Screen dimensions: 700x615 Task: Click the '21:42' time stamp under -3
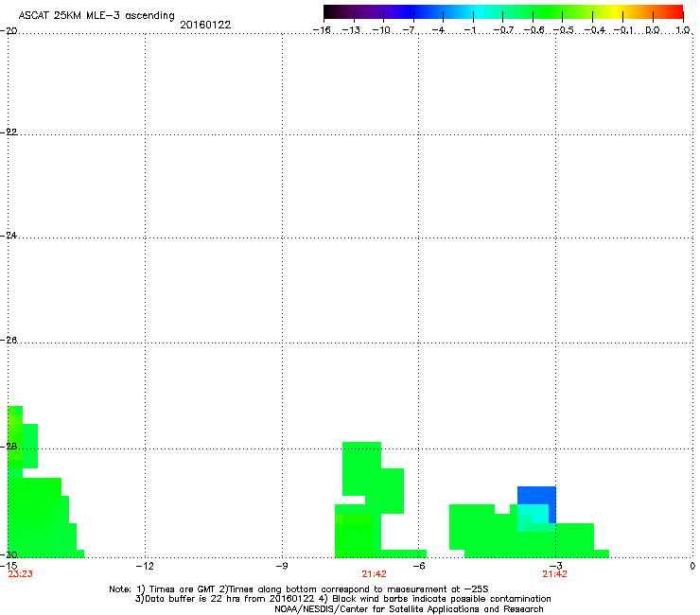554,574
